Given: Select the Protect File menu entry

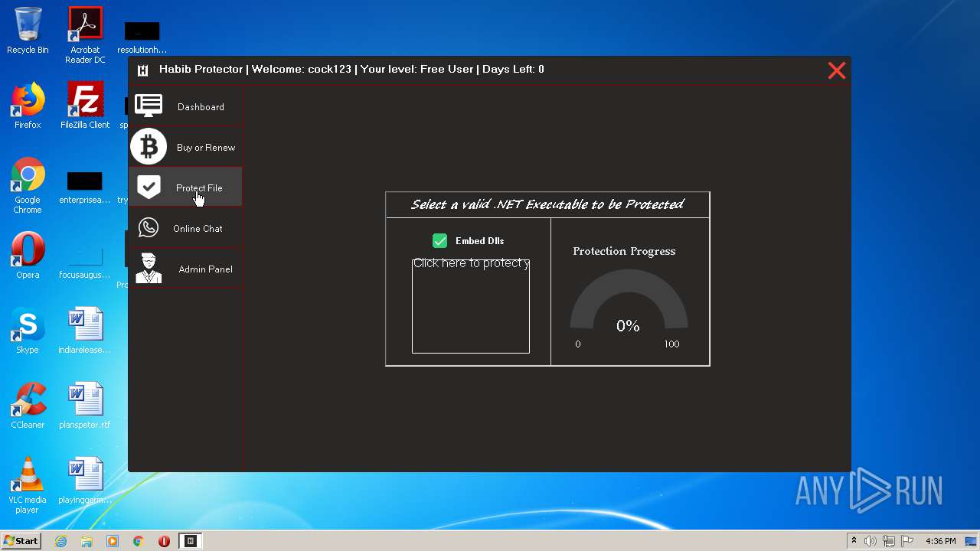Looking at the screenshot, I should pos(185,187).
